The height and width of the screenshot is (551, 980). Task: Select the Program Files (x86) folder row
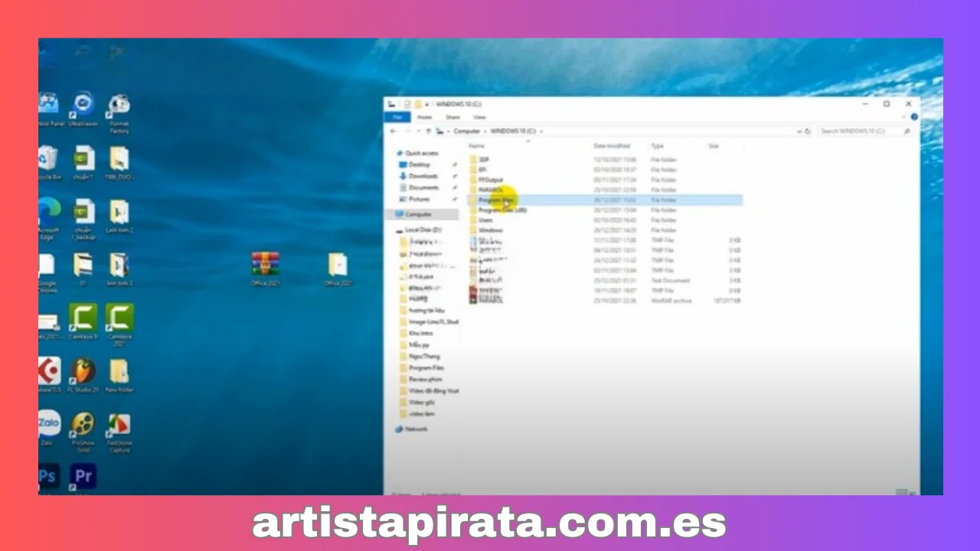pos(604,210)
